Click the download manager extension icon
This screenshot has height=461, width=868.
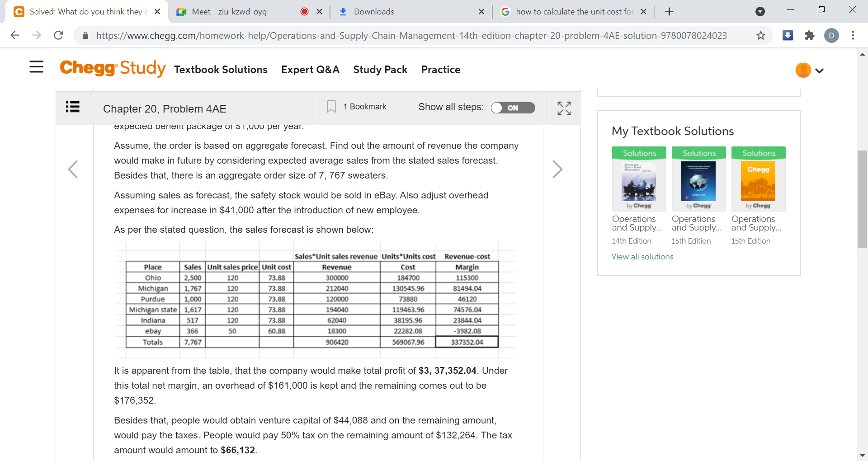tap(788, 35)
